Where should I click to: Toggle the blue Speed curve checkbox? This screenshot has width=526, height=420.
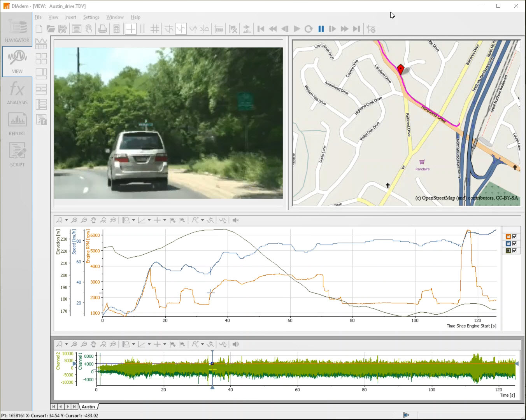[x=514, y=243]
